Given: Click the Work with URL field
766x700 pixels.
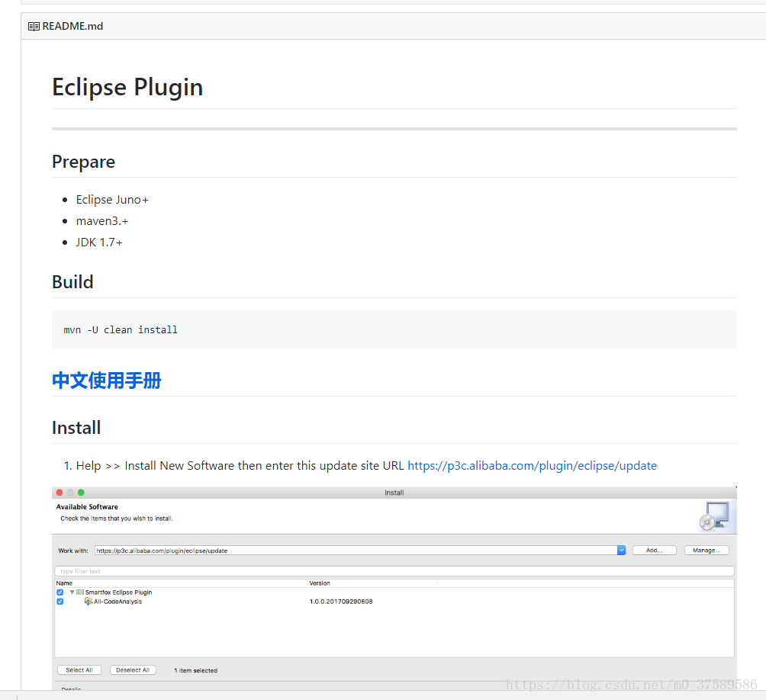Looking at the screenshot, I should (x=356, y=550).
